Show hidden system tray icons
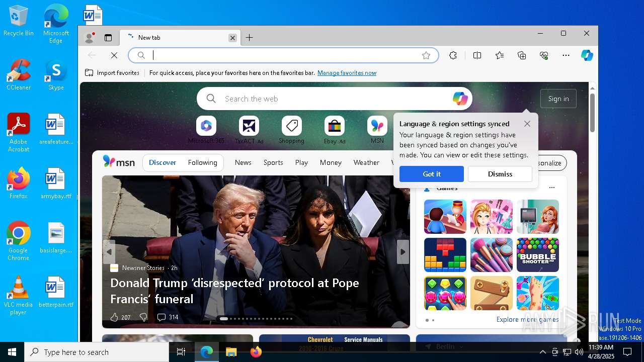The height and width of the screenshot is (362, 644). click(543, 352)
